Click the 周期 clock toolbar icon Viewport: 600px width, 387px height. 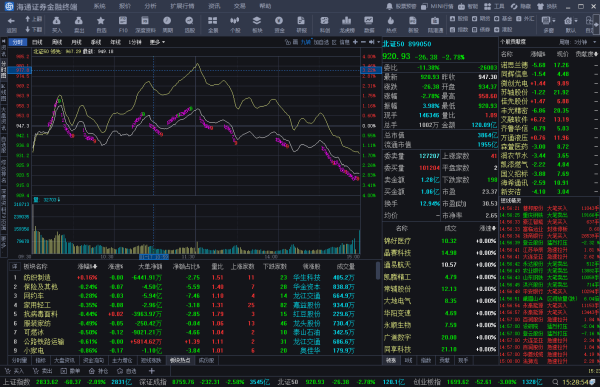(167, 24)
